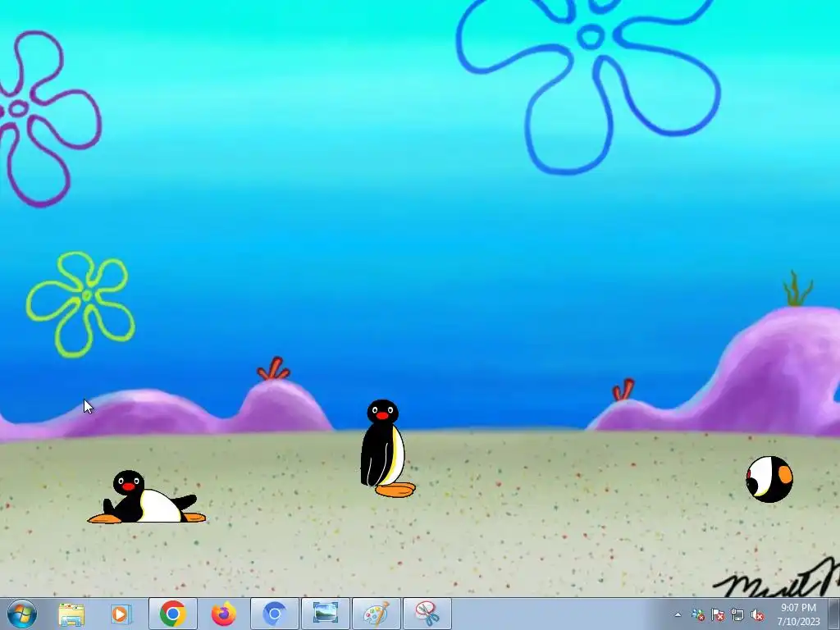Click the Action Center flag icon
This screenshot has width=840, height=630.
click(x=717, y=614)
